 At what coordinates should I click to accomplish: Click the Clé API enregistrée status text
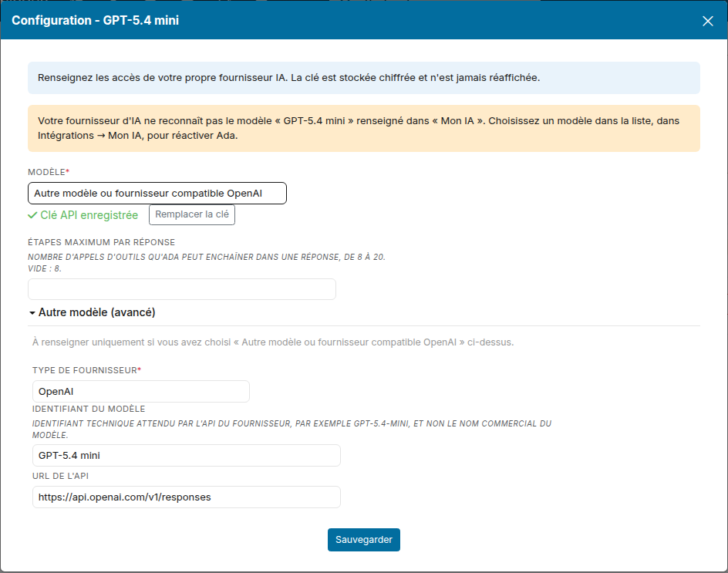tap(89, 215)
